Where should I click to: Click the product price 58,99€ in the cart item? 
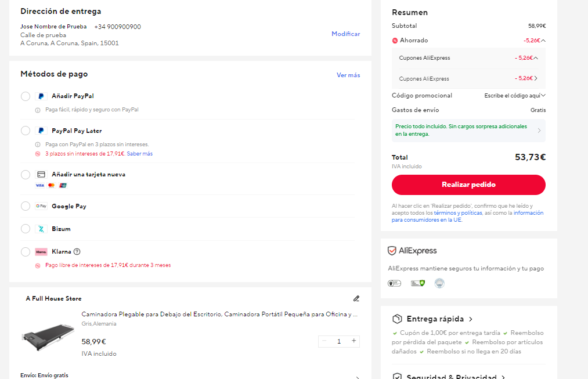click(94, 341)
